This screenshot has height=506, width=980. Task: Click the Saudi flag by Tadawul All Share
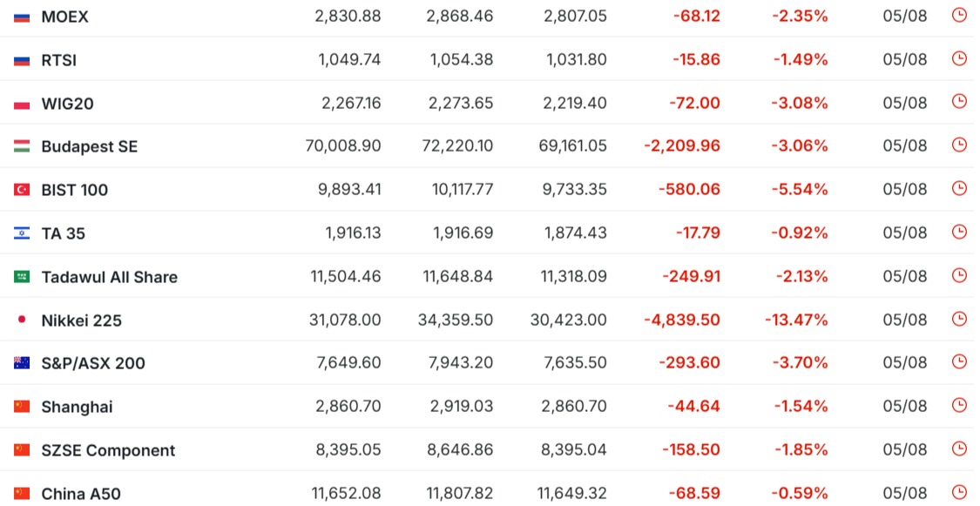[x=22, y=277]
